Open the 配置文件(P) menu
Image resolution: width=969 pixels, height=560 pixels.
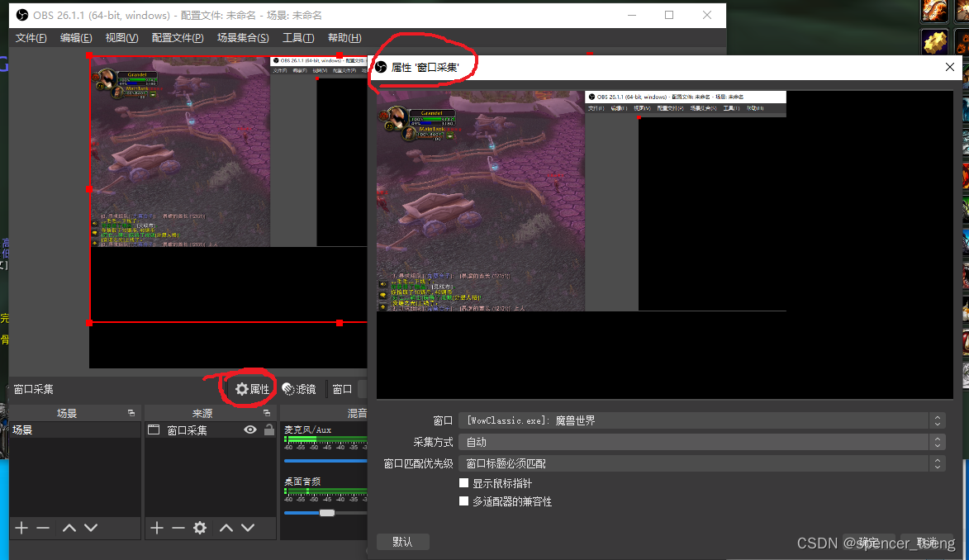tap(178, 38)
